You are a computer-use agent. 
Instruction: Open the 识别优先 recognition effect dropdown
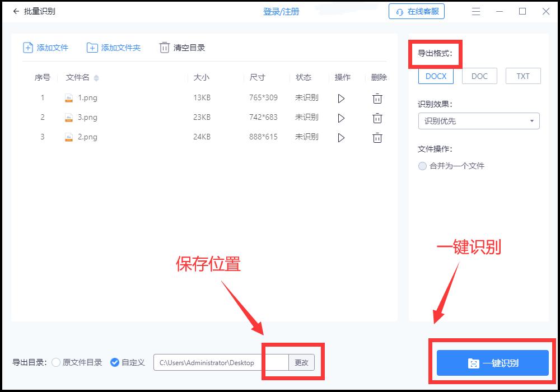pyautogui.click(x=479, y=121)
